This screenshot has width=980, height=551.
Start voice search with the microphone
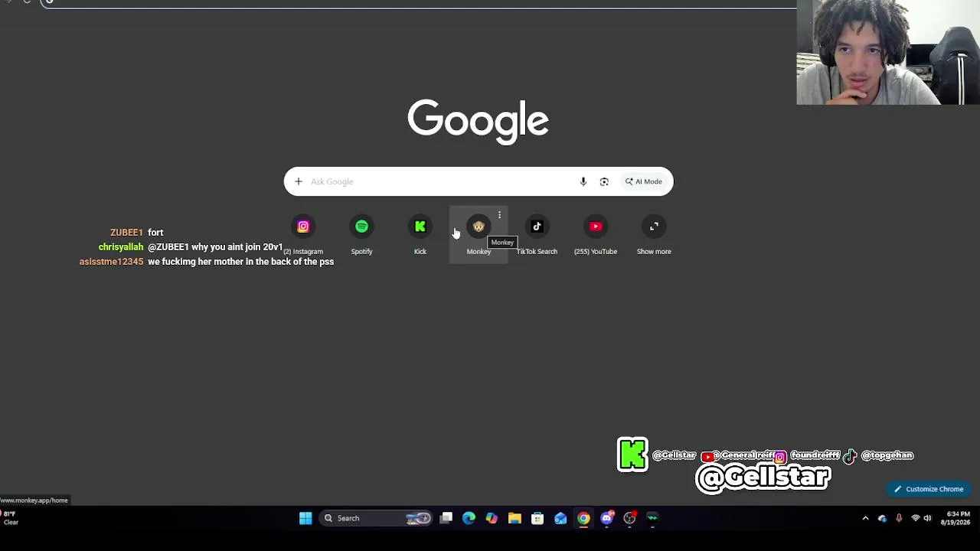(583, 181)
